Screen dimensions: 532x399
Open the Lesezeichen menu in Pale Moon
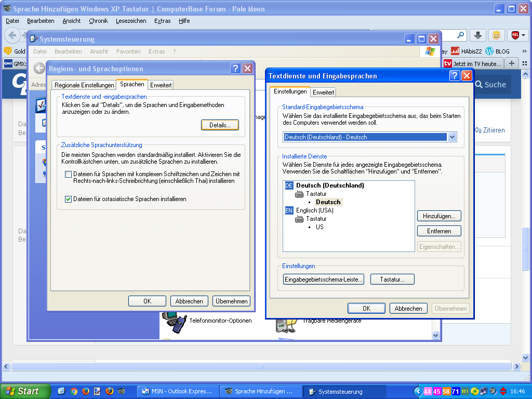point(131,21)
